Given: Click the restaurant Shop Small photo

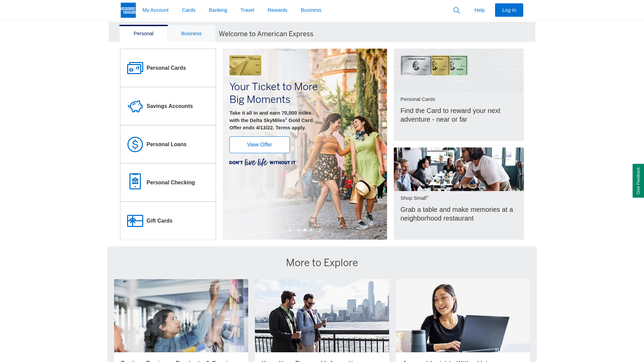Looking at the screenshot, I should click(x=459, y=169).
